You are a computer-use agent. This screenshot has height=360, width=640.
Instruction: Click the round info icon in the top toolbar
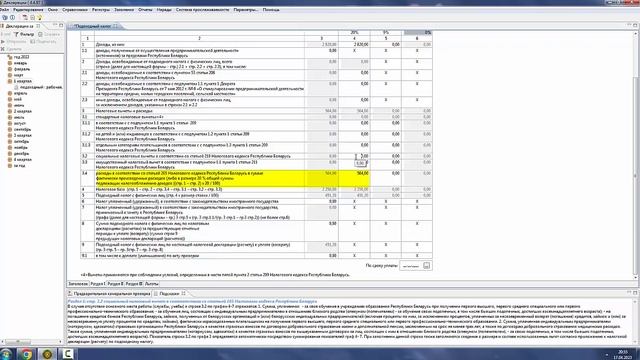click(12, 18)
